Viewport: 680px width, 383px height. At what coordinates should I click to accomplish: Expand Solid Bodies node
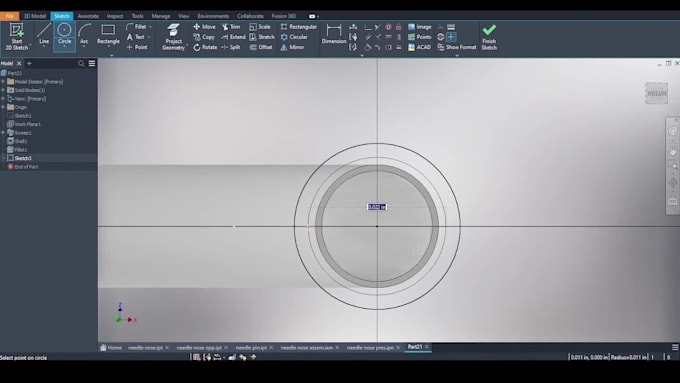pos(3,90)
